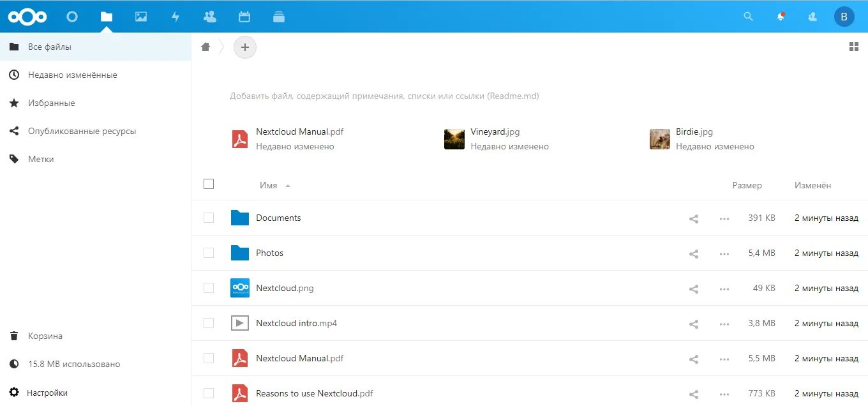Open more actions for Photos folder

[x=724, y=253]
